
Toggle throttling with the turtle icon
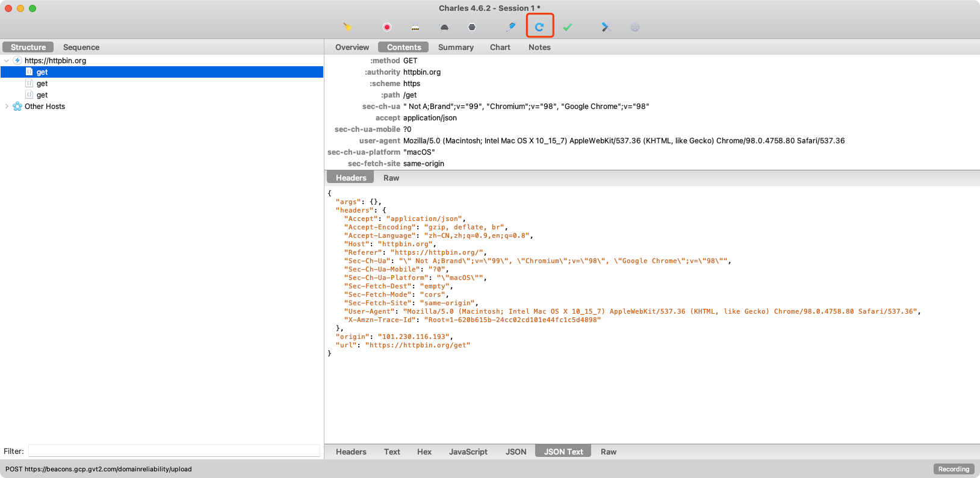pyautogui.click(x=444, y=27)
